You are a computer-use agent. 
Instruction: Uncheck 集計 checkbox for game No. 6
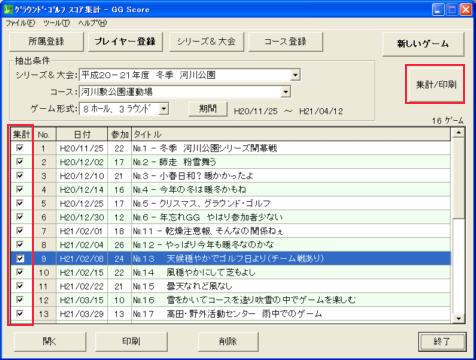click(20, 217)
